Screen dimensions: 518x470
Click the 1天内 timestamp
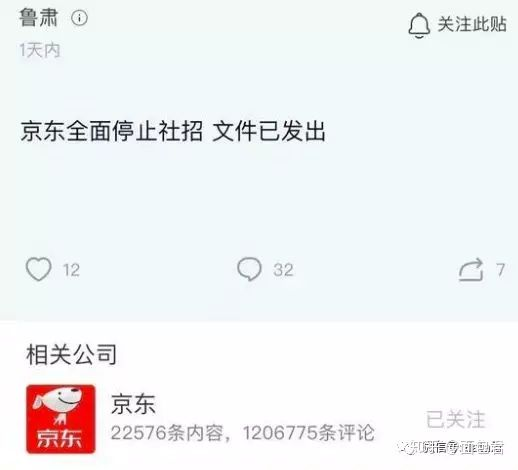coord(40,51)
